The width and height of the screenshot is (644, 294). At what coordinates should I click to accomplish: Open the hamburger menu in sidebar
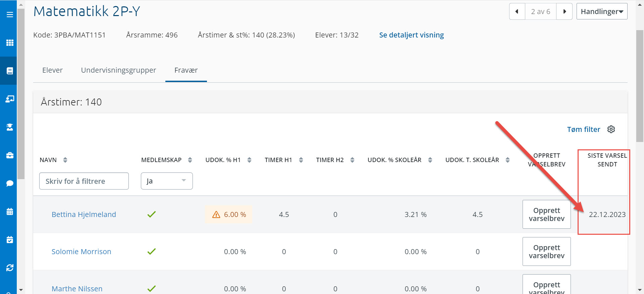10,15
